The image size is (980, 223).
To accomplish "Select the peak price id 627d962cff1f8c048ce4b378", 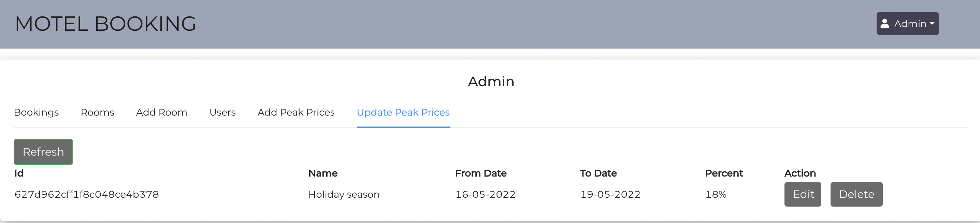I will tap(87, 194).
